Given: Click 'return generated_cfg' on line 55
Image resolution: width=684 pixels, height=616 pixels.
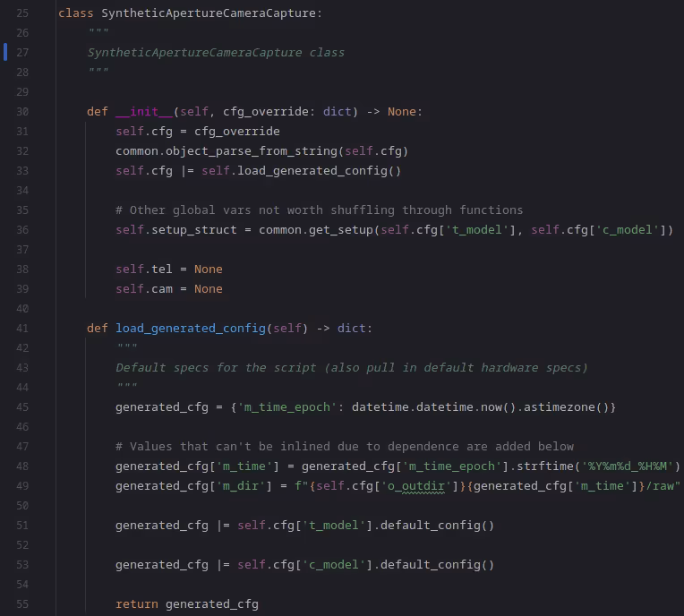Looking at the screenshot, I should click(x=187, y=604).
